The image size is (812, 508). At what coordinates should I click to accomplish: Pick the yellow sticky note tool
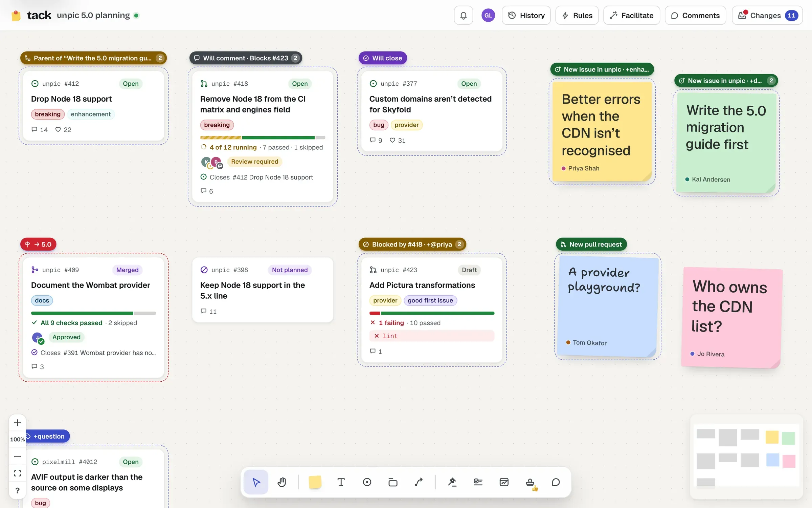tap(315, 482)
